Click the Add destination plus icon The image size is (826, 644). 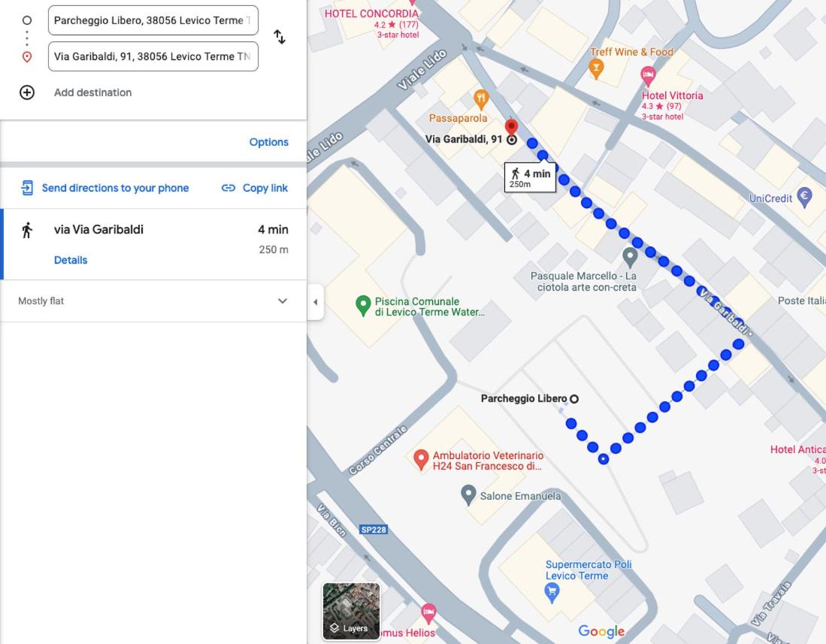pos(27,92)
